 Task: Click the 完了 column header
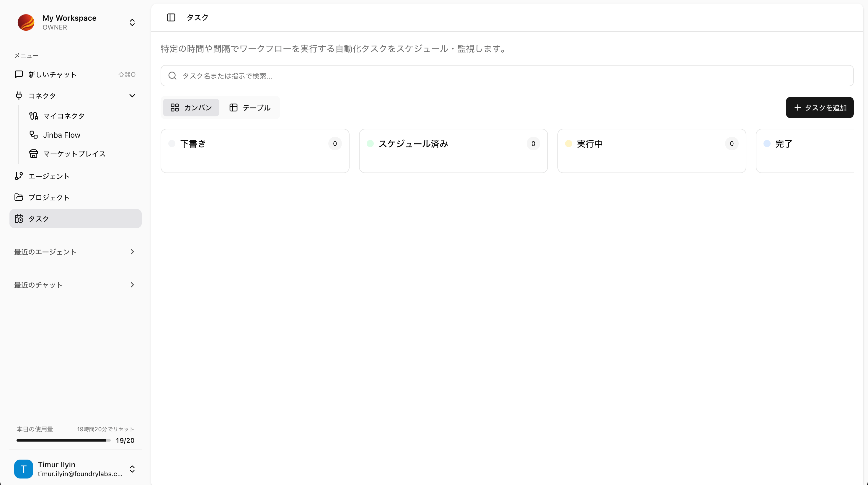[805, 144]
